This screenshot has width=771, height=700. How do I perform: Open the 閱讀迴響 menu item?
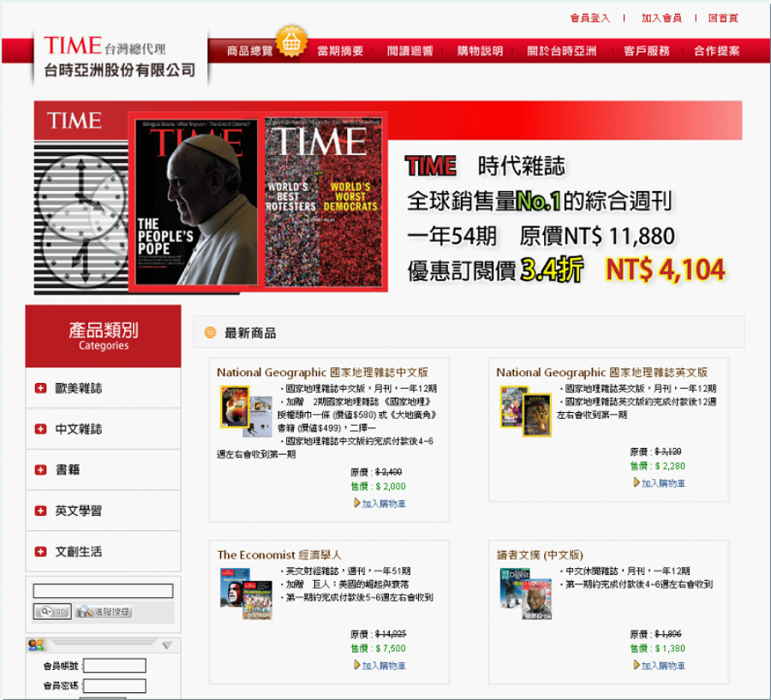point(409,51)
